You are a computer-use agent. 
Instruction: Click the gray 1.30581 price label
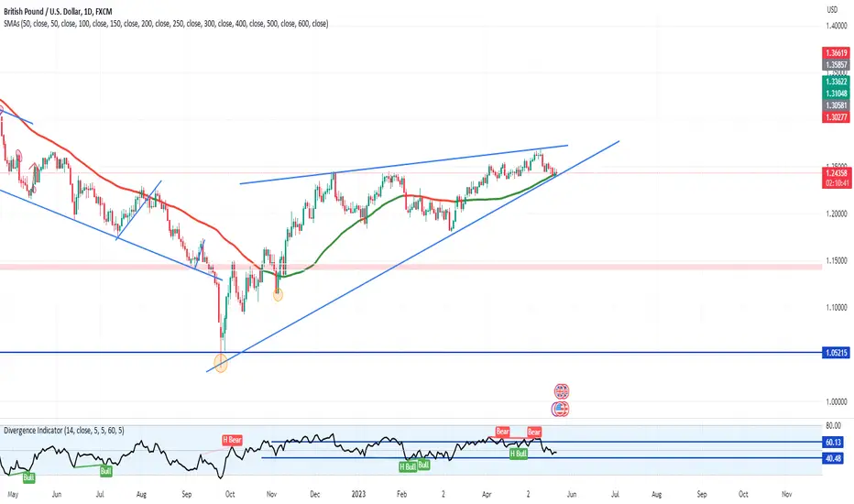pos(836,105)
